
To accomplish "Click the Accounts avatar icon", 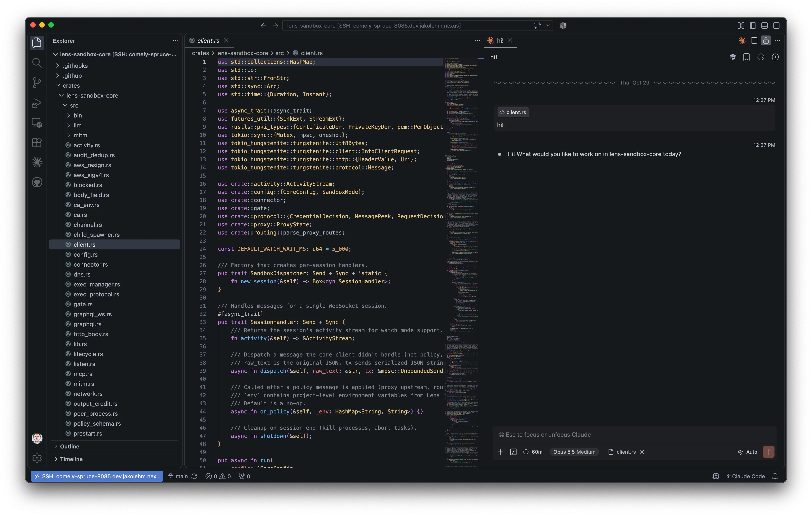I will [x=37, y=438].
